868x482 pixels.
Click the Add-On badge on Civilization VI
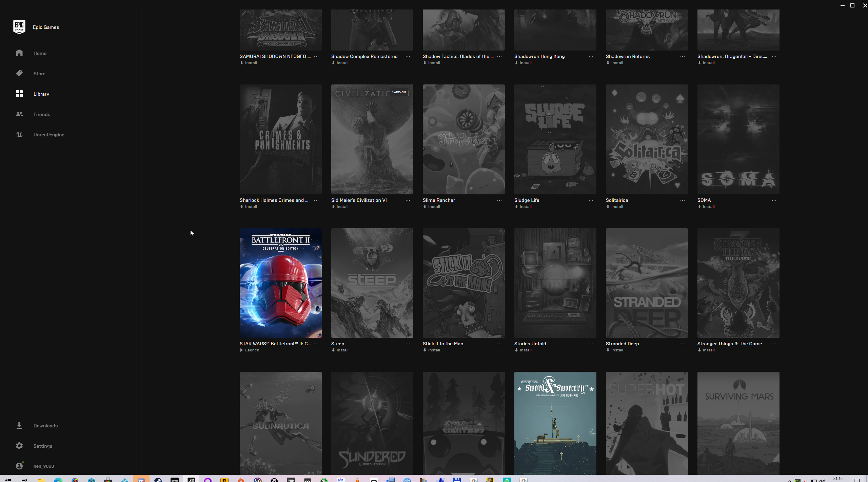399,92
